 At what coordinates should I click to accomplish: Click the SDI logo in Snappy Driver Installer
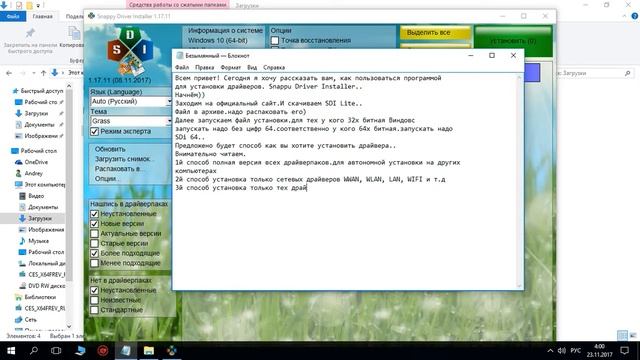130,51
